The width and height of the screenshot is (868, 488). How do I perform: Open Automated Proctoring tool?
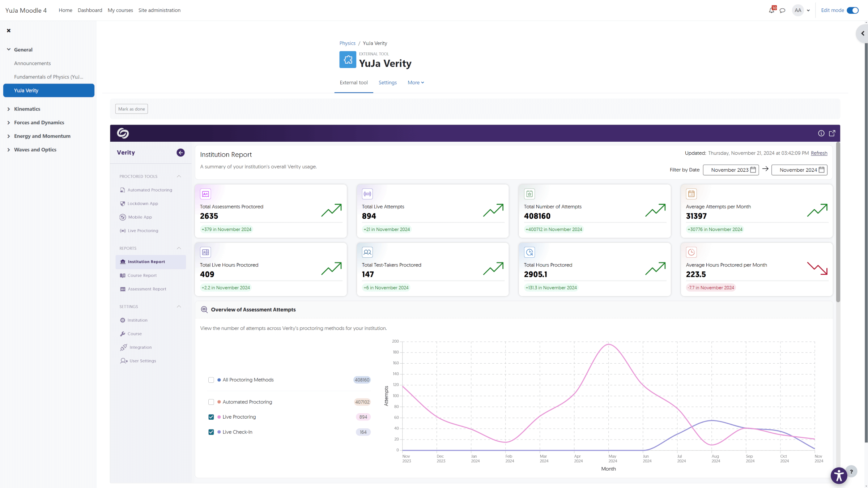click(x=146, y=190)
